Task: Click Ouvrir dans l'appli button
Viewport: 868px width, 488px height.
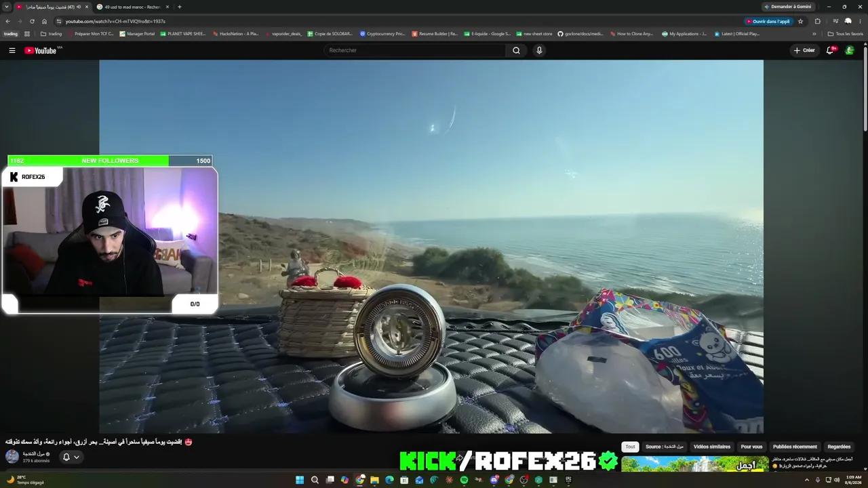Action: tap(768, 21)
